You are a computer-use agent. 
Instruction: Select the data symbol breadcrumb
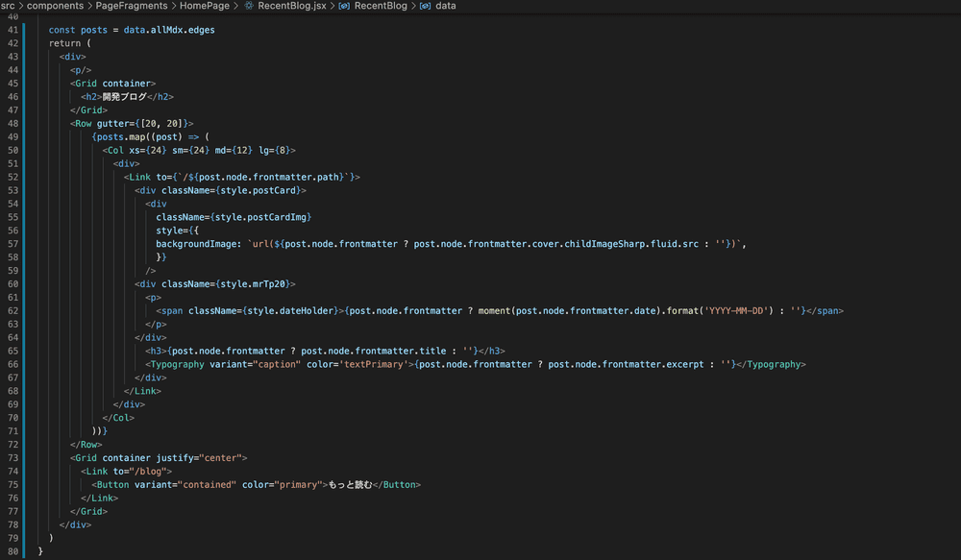(446, 6)
